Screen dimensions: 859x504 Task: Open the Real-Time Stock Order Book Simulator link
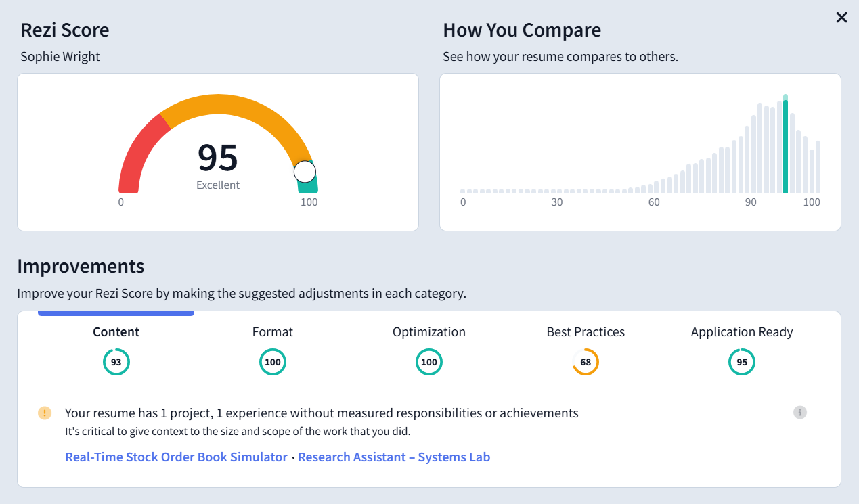pos(176,457)
